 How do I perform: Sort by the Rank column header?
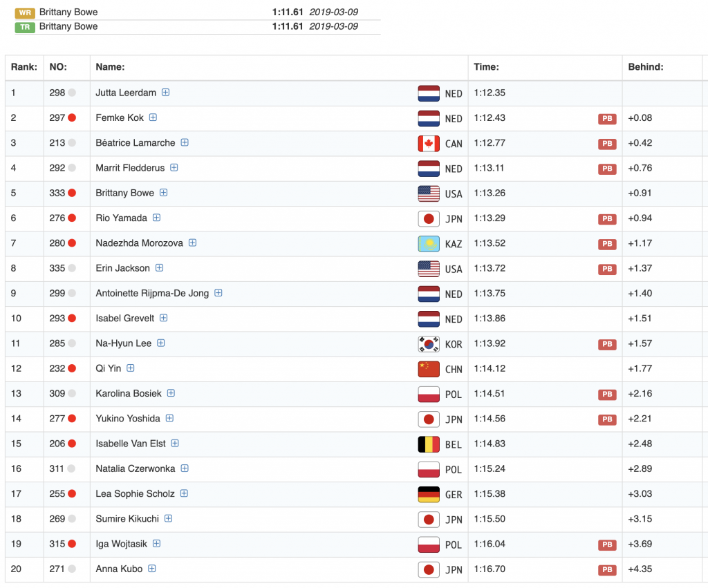(x=24, y=67)
